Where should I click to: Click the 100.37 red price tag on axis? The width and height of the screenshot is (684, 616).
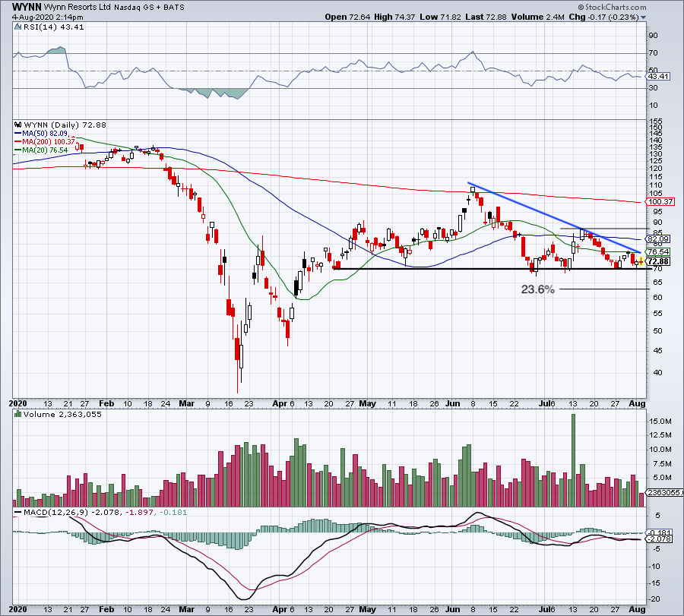tap(660, 202)
